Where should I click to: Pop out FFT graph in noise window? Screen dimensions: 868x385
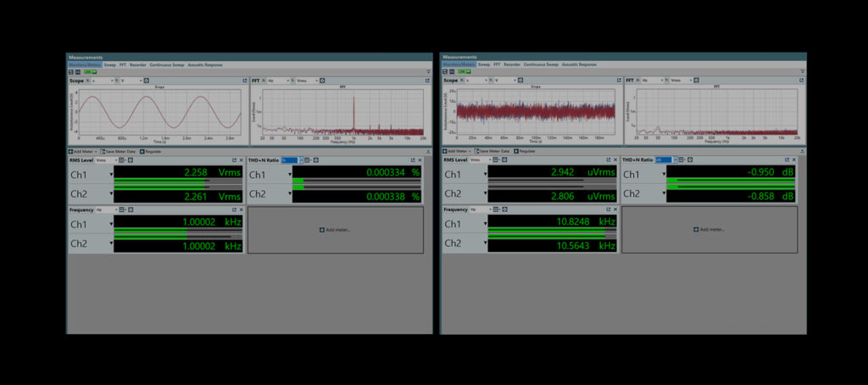pos(802,81)
